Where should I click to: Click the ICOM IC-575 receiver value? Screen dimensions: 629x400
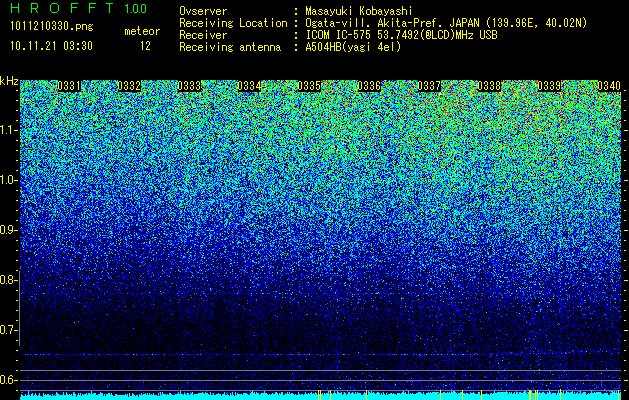[401, 35]
